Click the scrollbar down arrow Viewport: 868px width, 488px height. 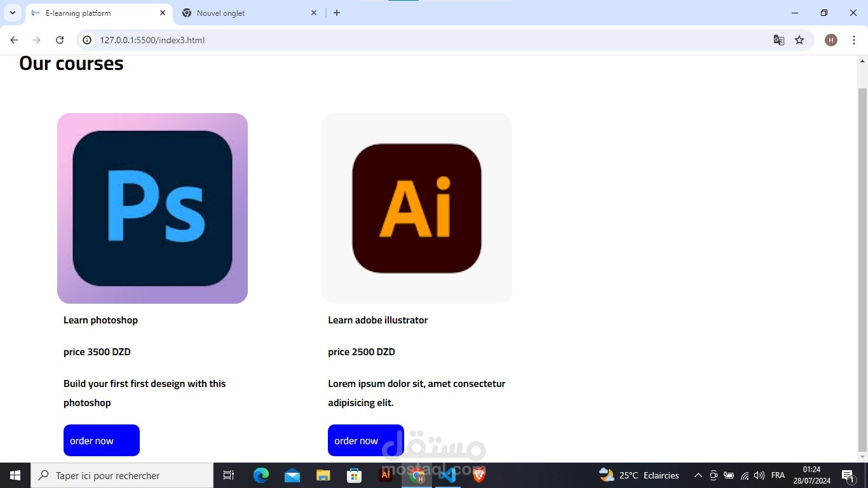pos(862,457)
